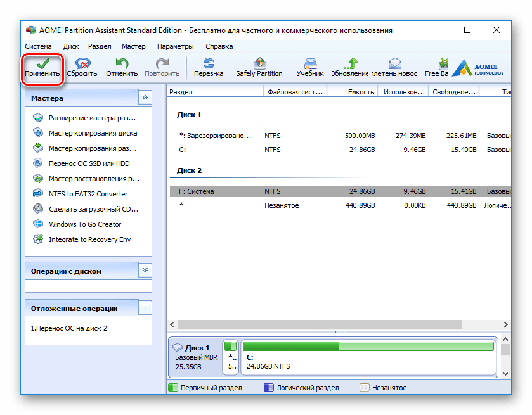Click the C: partition usage bar

click(x=368, y=346)
